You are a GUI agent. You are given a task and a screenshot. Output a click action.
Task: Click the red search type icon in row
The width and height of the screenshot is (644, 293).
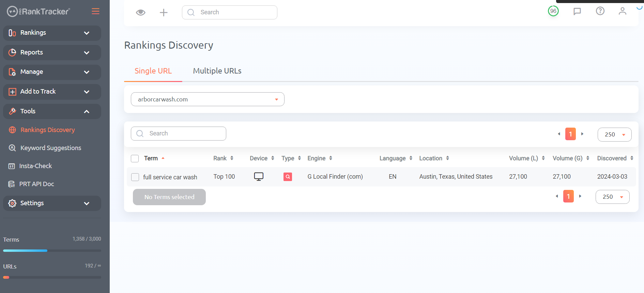click(288, 177)
